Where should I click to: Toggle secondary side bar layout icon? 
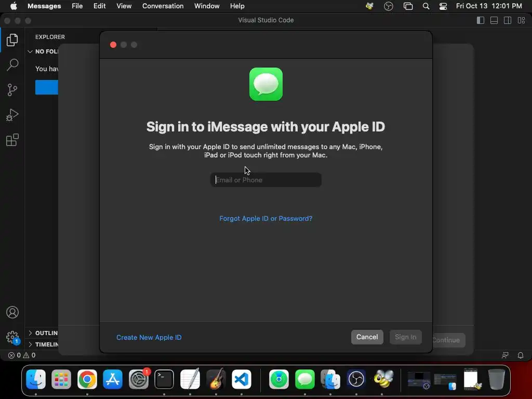tap(508, 20)
